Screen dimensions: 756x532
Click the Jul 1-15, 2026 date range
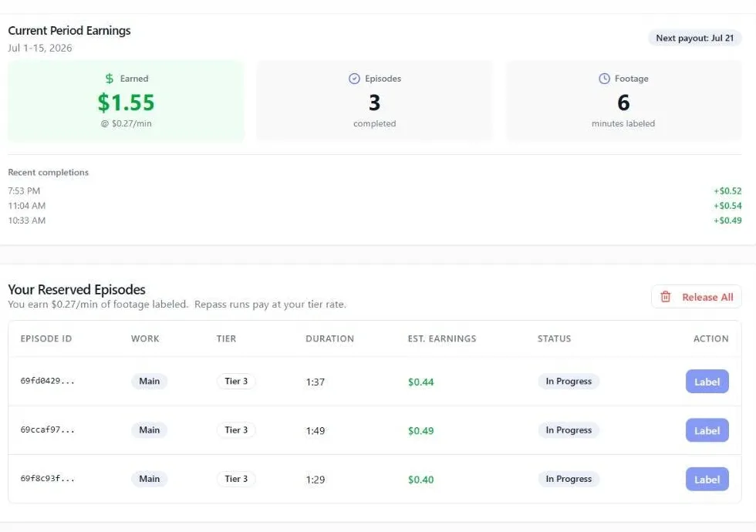[40, 48]
